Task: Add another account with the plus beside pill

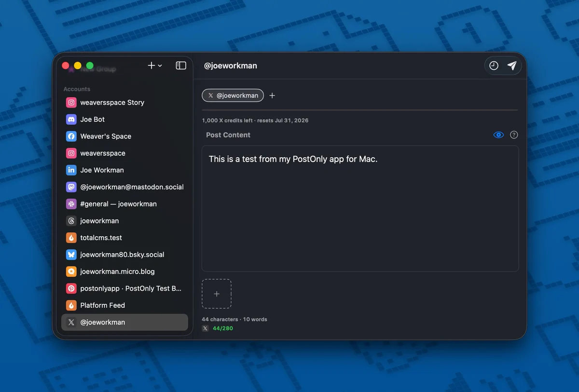Action: (x=272, y=95)
